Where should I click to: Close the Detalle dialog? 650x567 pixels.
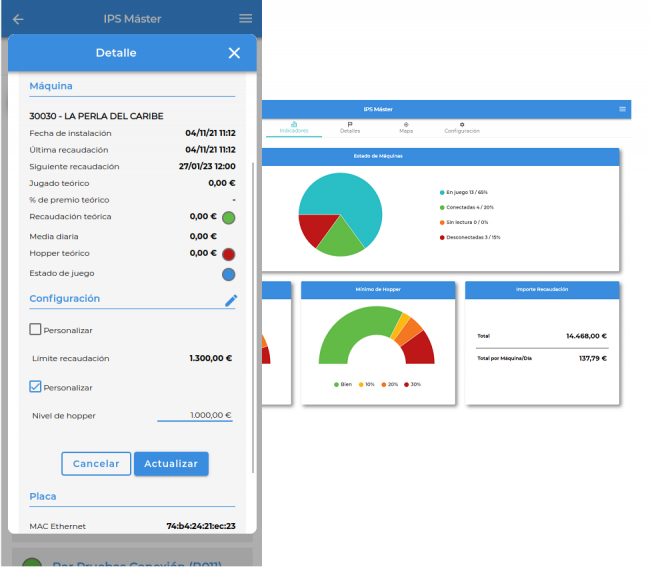(x=234, y=53)
